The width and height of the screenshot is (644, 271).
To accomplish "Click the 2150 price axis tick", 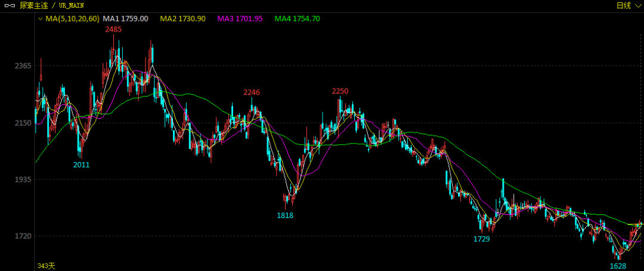I will pos(23,123).
